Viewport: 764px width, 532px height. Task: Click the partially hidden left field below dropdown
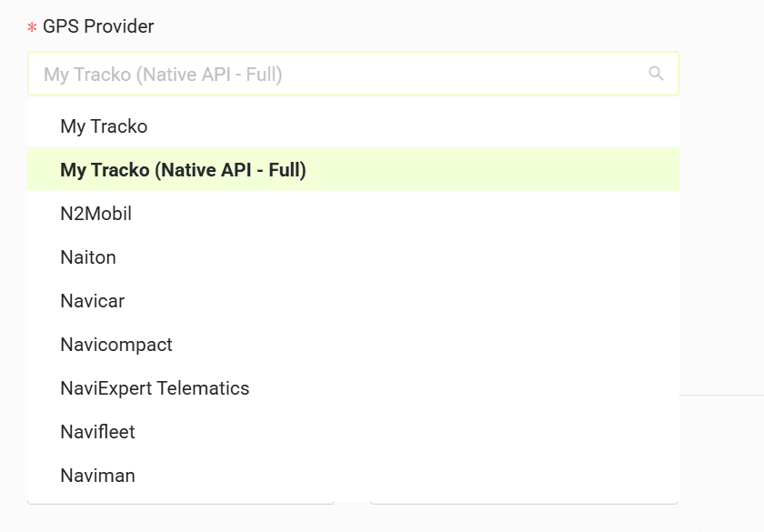click(x=180, y=501)
